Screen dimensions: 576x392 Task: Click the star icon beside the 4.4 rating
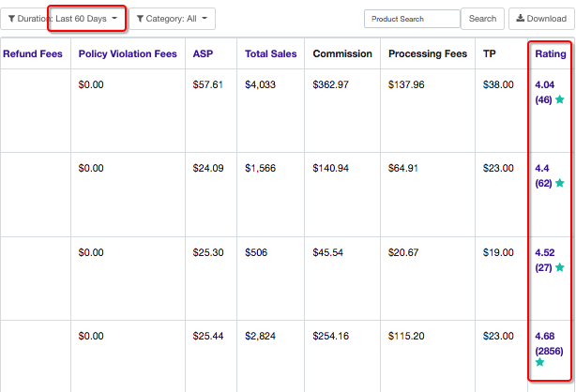point(560,183)
